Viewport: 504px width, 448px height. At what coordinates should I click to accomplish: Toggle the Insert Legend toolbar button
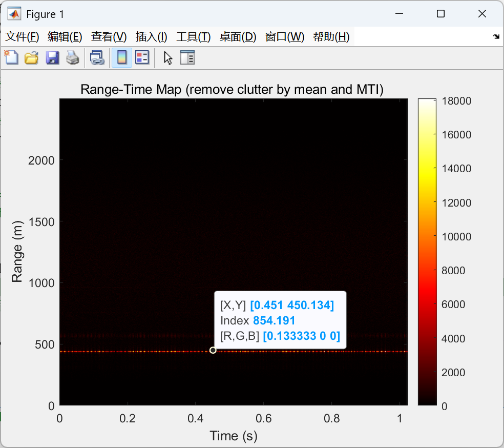click(142, 58)
